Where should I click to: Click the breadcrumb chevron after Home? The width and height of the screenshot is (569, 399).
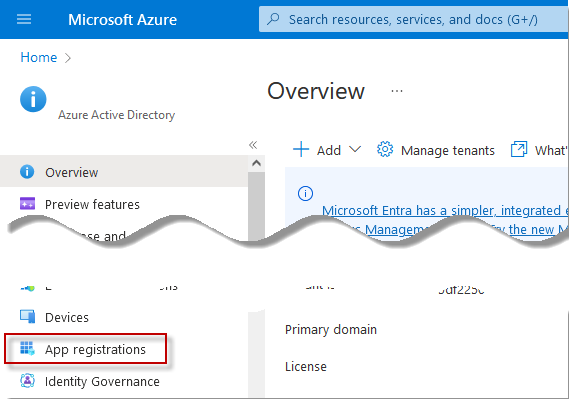coord(67,58)
